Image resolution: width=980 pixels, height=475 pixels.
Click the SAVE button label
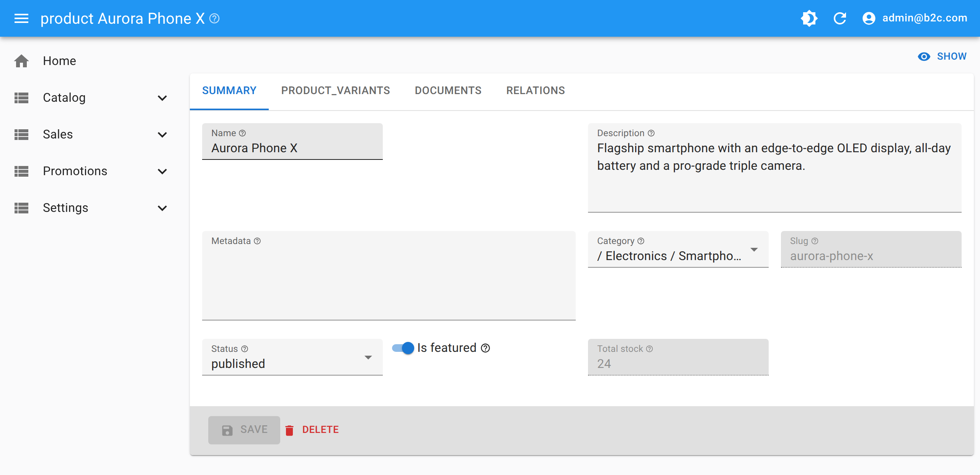point(254,429)
